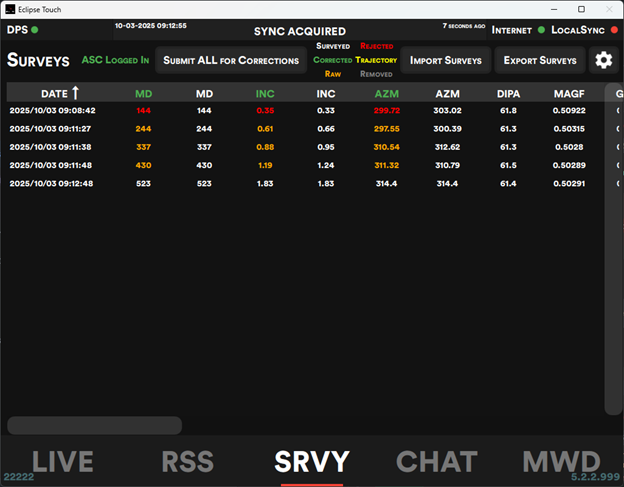
Task: Open the RSS tab
Action: [x=186, y=461]
